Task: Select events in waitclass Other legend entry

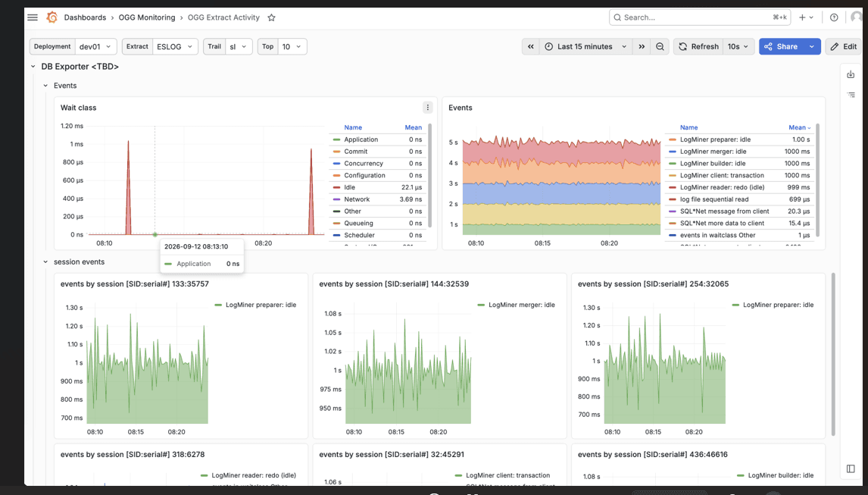Action: click(717, 235)
